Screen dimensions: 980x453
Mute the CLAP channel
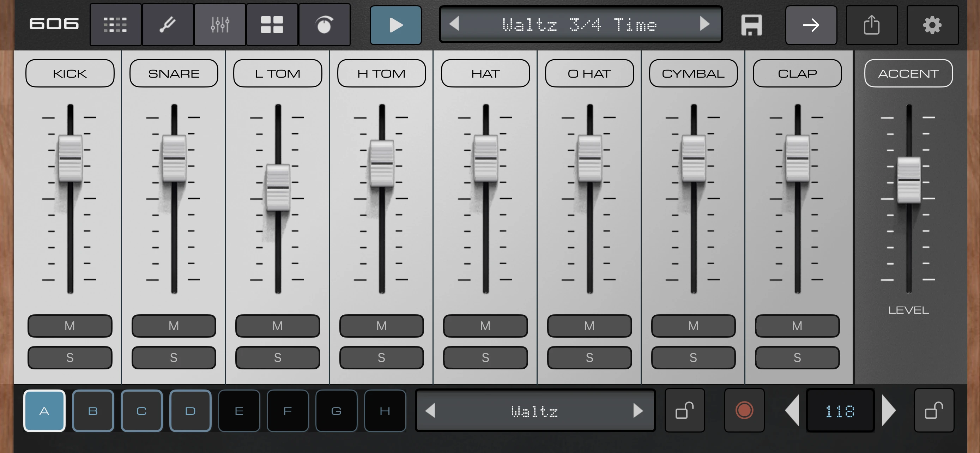797,326
